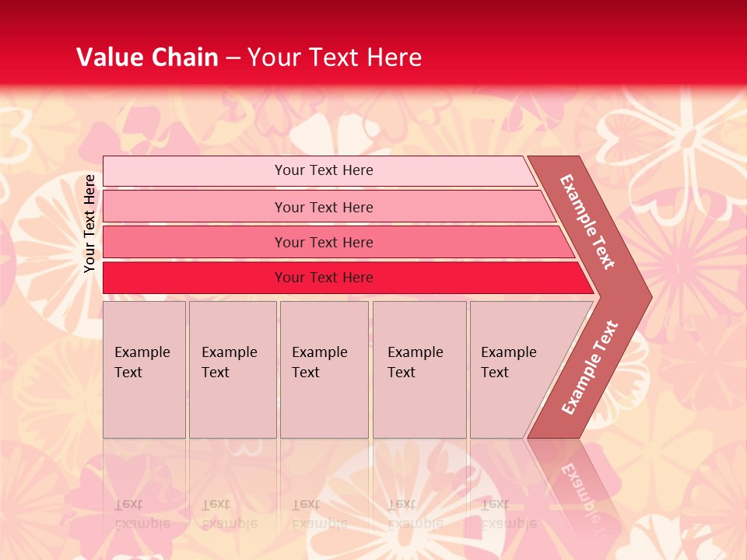Select the bright red bottom bar
The width and height of the screenshot is (747, 560).
323,278
